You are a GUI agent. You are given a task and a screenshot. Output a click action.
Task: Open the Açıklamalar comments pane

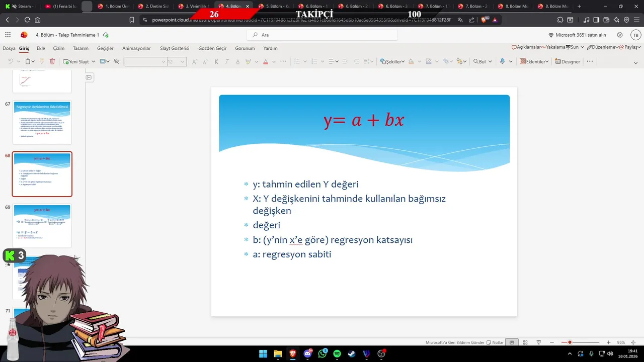coord(526,47)
